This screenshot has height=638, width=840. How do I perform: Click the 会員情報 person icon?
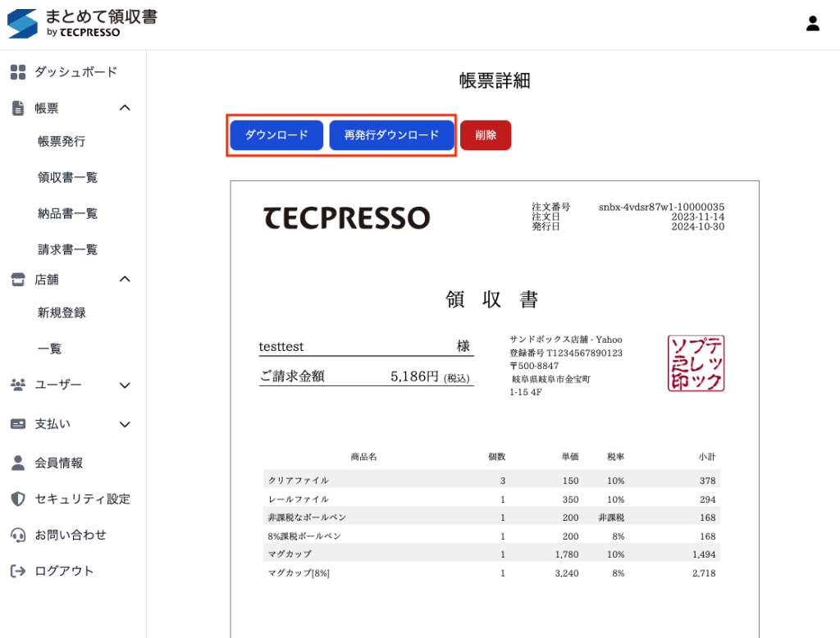(x=18, y=463)
